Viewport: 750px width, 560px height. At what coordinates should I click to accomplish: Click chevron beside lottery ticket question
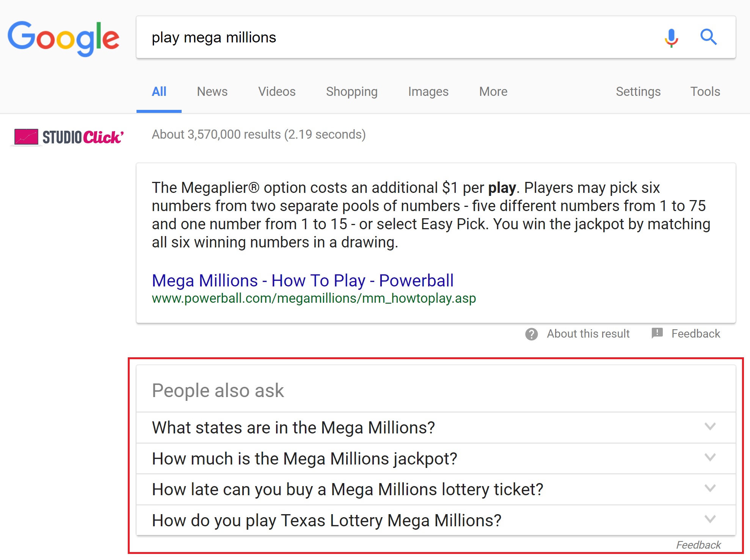click(x=710, y=488)
